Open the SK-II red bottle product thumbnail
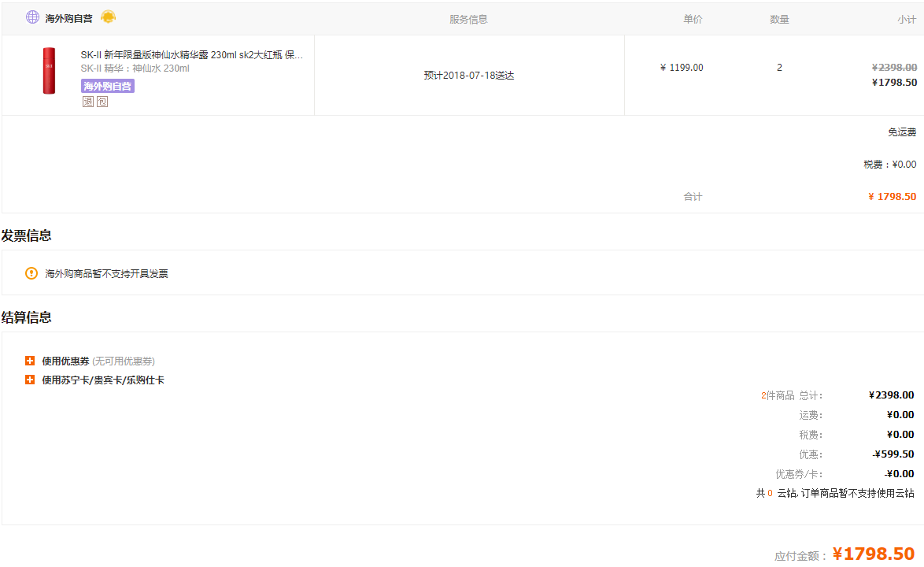The width and height of the screenshot is (924, 567). pyautogui.click(x=49, y=71)
